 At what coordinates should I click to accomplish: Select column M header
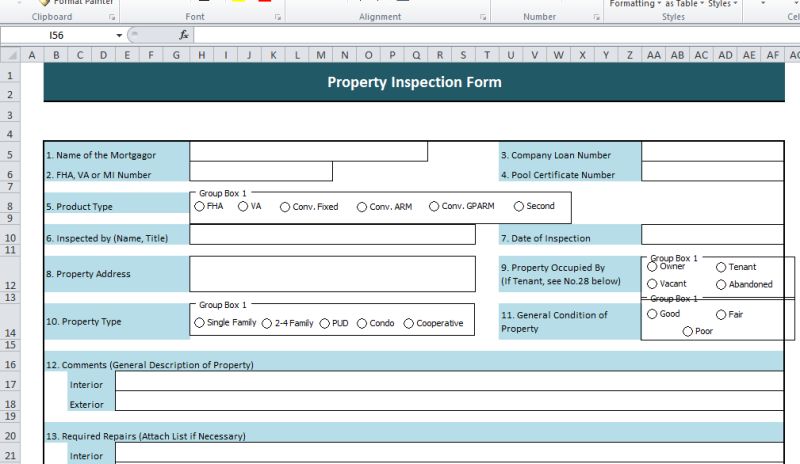[x=320, y=55]
